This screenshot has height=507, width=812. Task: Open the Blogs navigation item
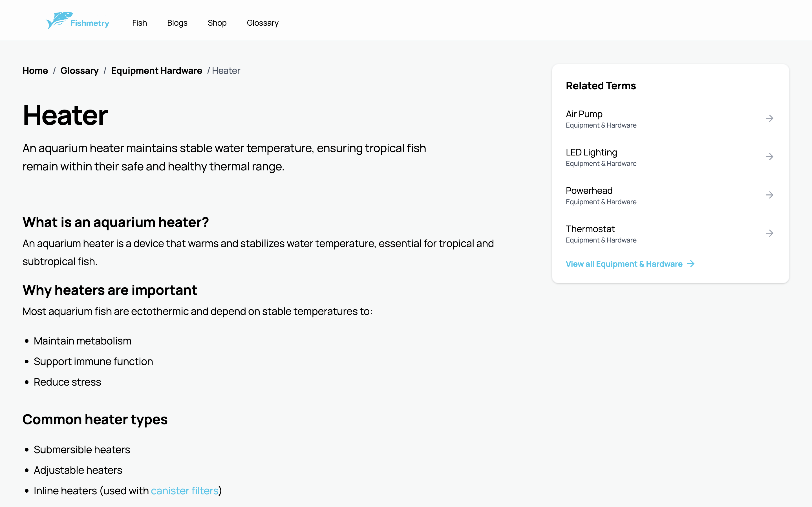pos(177,23)
